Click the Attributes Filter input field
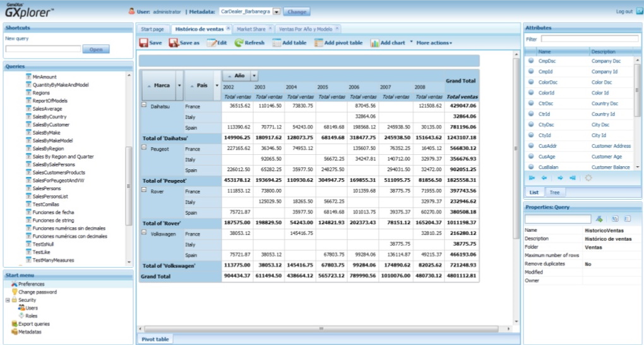 pyautogui.click(x=590, y=39)
